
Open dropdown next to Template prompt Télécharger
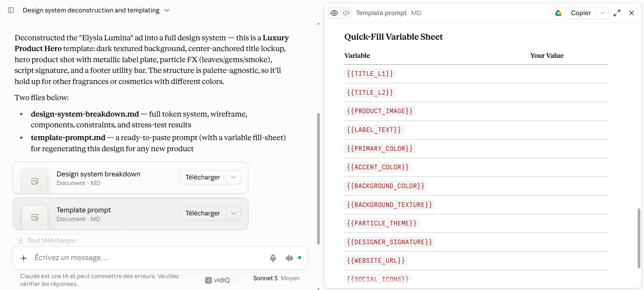234,213
